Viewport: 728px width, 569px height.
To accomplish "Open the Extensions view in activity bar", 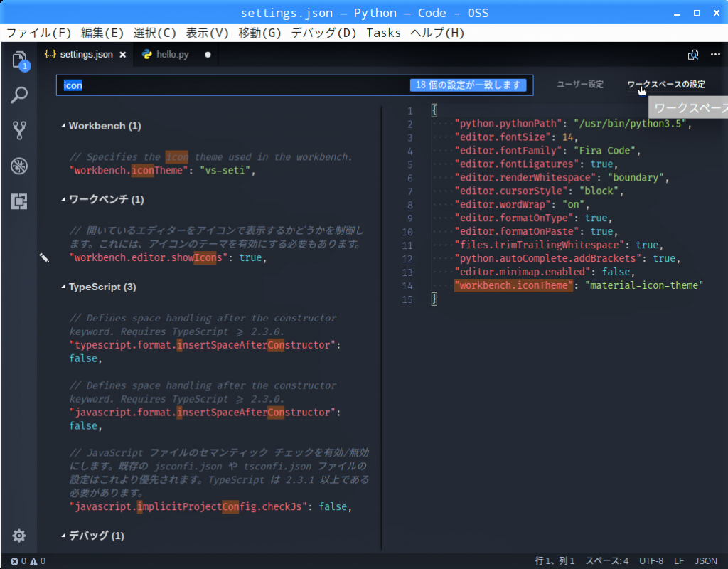I will coord(19,202).
